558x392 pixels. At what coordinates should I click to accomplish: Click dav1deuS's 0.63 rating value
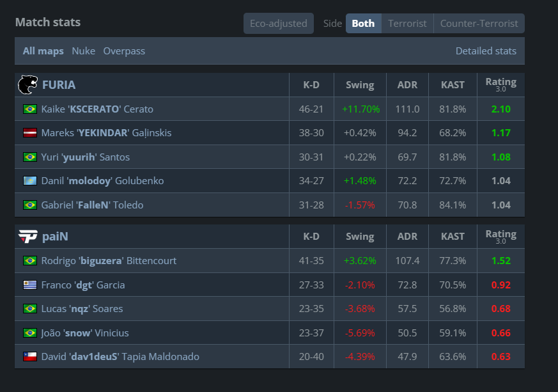tap(500, 356)
